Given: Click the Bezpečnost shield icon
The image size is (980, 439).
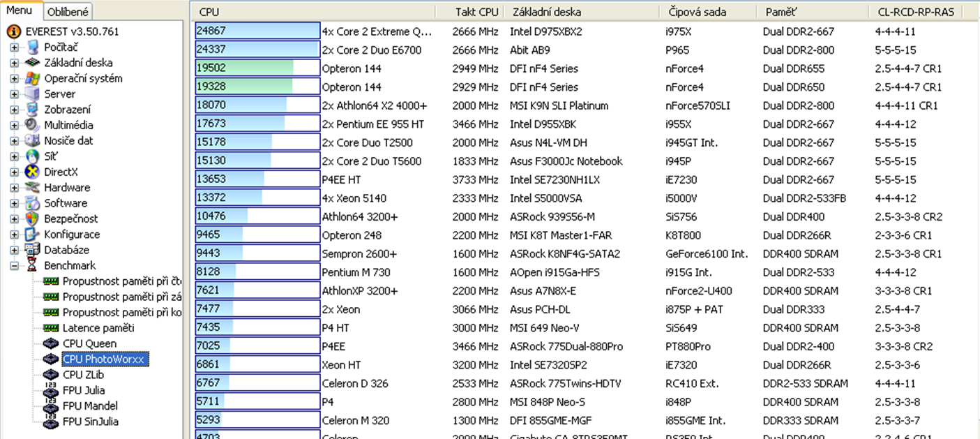Looking at the screenshot, I should click(32, 218).
